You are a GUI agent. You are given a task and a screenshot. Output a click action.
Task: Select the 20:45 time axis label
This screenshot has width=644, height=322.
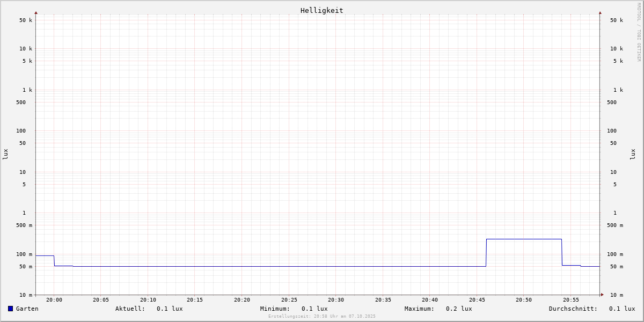tap(477, 300)
